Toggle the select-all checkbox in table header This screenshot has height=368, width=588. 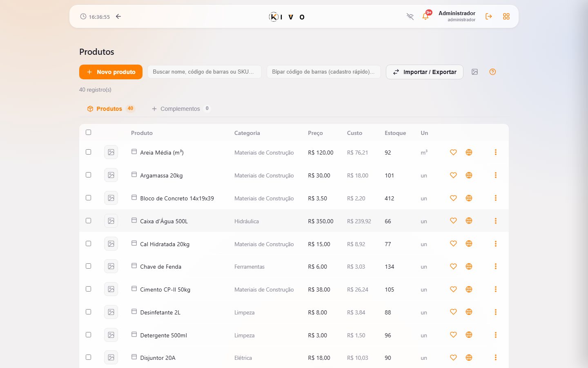[88, 132]
